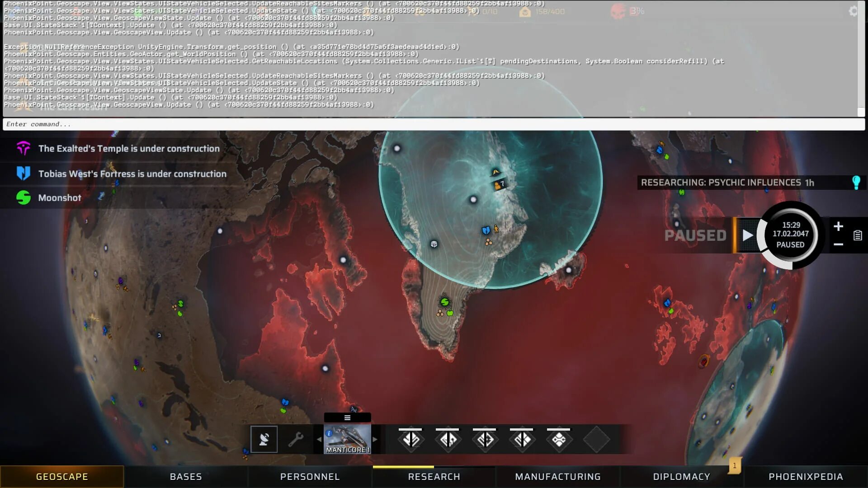Click the console Enter command field
This screenshot has width=868, height=488.
(x=433, y=124)
